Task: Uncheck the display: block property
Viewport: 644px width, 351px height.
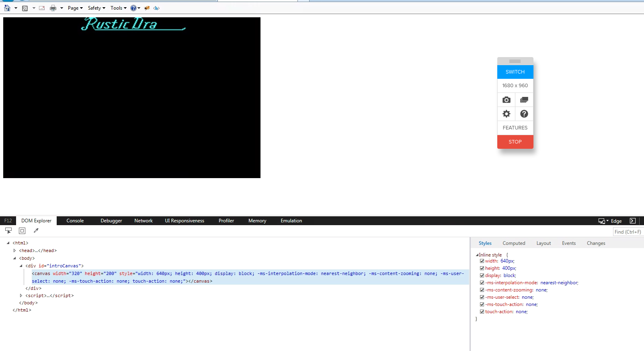Action: [482, 275]
